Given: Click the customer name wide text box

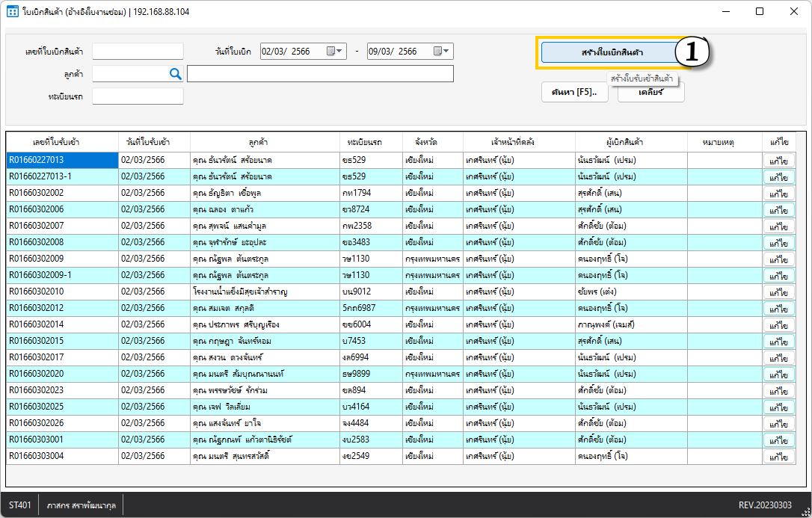Looking at the screenshot, I should click(320, 73).
